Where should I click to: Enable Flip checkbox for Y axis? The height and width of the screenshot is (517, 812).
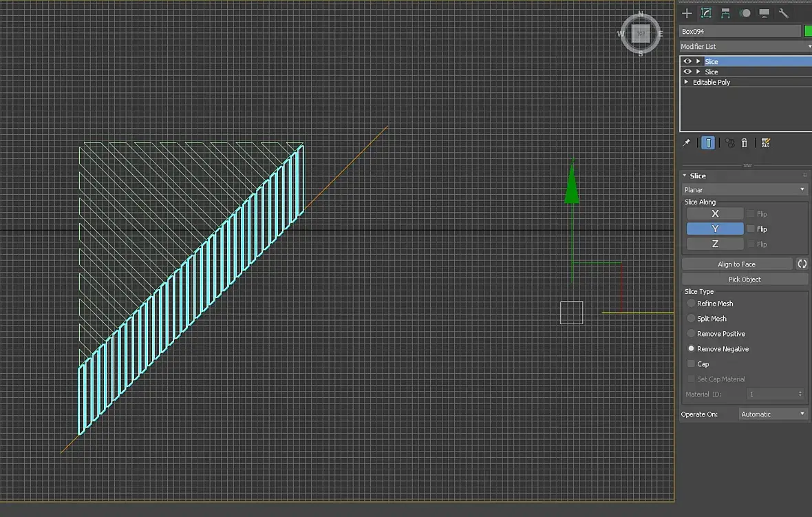[x=751, y=229]
